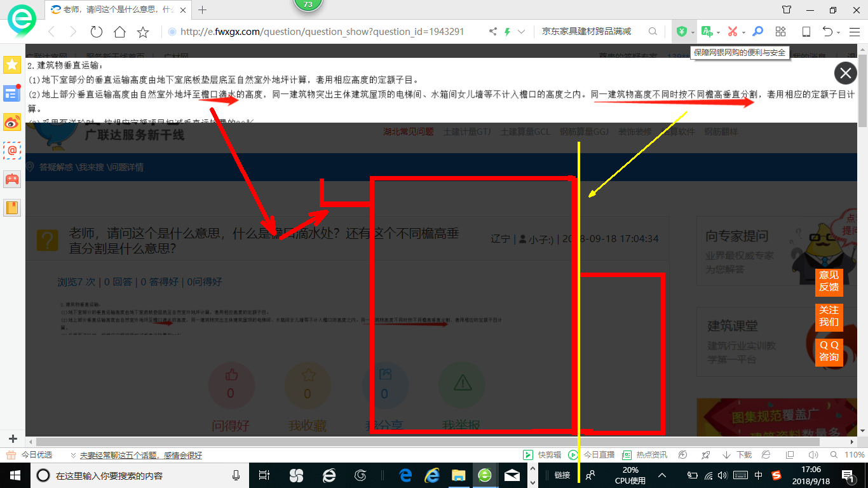Image resolution: width=868 pixels, height=488 pixels.
Task: Click the Windows taskbar search box
Action: (x=140, y=475)
